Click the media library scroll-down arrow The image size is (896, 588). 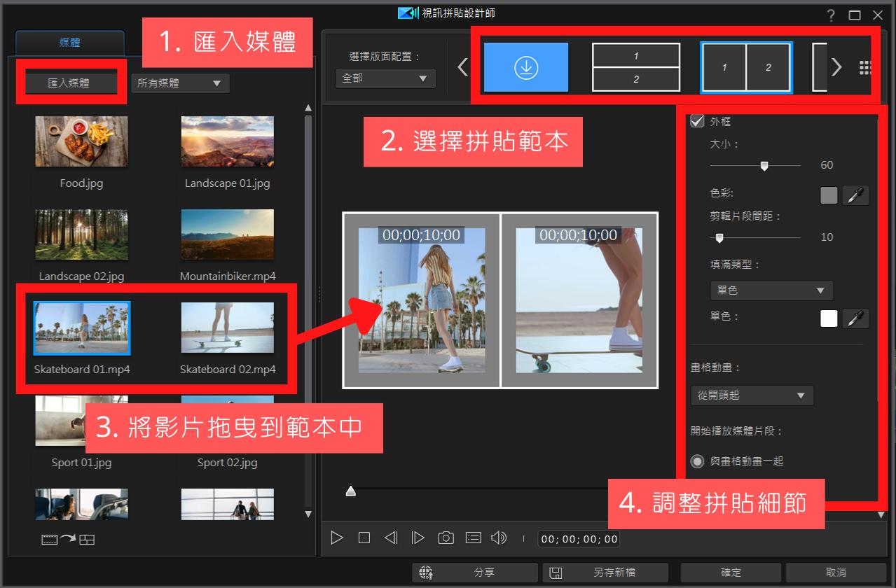pyautogui.click(x=308, y=514)
